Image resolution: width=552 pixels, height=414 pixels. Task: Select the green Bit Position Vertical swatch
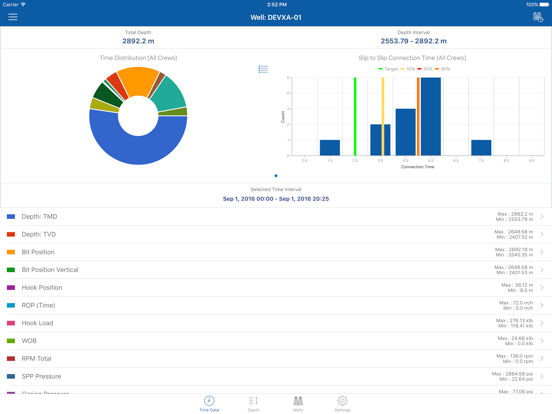11,270
